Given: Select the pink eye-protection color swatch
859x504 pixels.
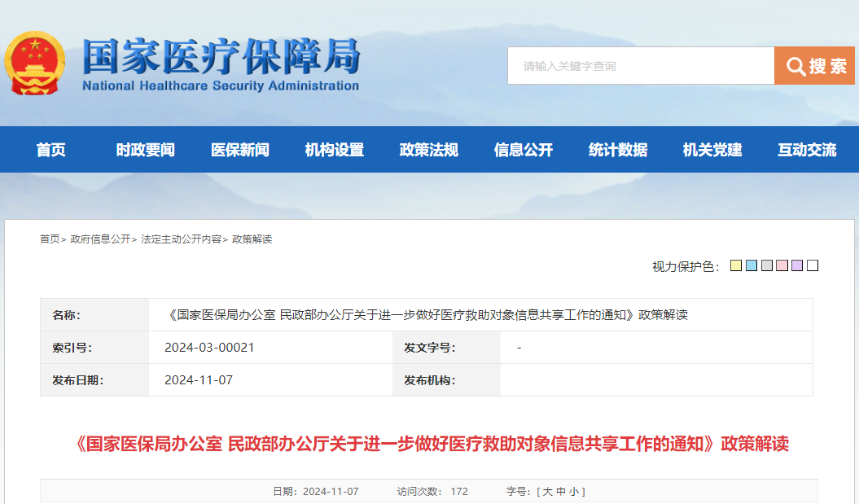Looking at the screenshot, I should (782, 265).
